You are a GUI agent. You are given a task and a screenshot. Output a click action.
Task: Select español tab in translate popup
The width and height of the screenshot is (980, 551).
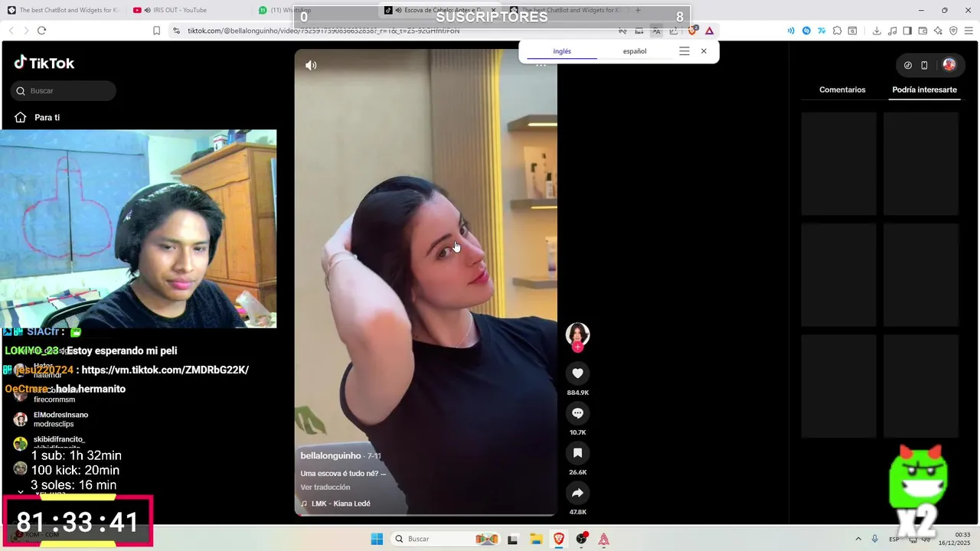pyautogui.click(x=635, y=51)
